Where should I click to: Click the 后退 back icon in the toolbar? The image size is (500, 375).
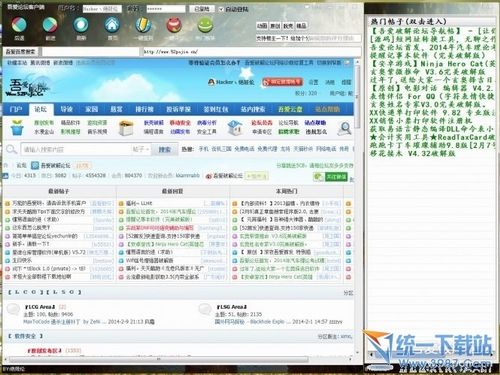coord(19,24)
